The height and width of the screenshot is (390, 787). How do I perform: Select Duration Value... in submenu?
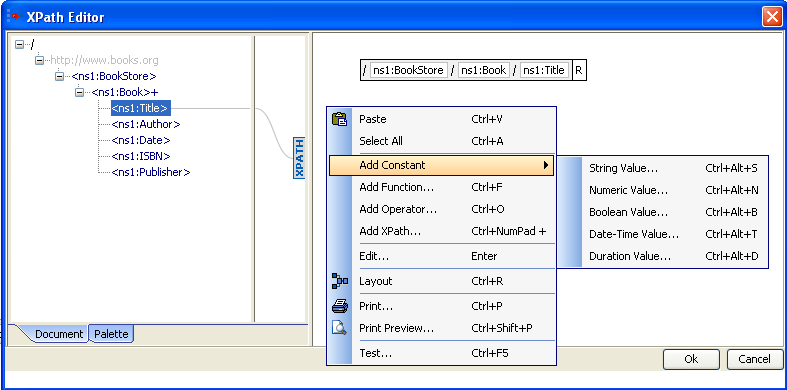pyautogui.click(x=663, y=256)
